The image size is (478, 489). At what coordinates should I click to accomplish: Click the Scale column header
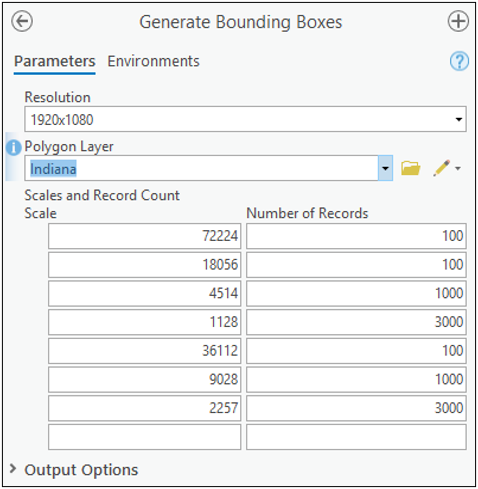41,213
